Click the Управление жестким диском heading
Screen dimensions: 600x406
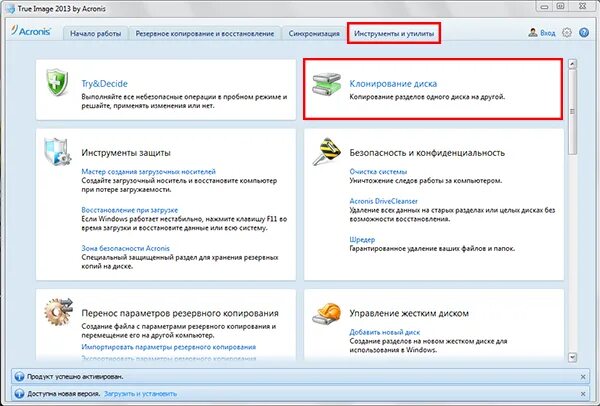[x=409, y=313]
